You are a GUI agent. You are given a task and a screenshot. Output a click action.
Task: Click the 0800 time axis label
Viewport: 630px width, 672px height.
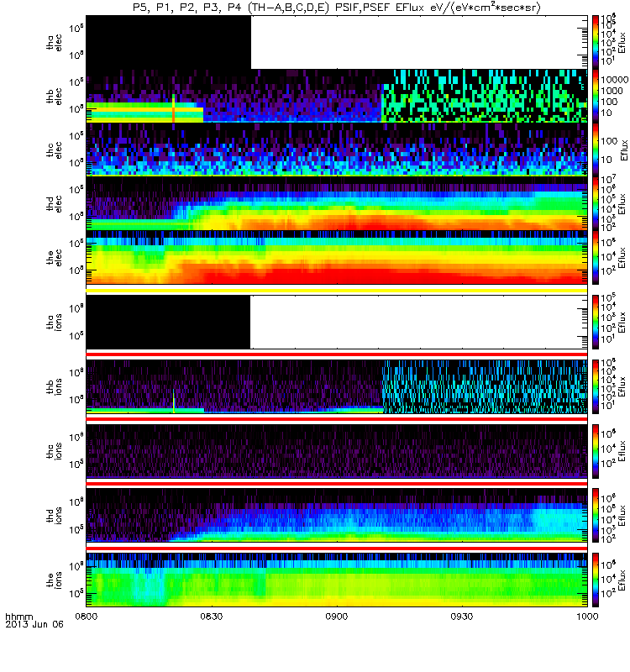(x=87, y=617)
